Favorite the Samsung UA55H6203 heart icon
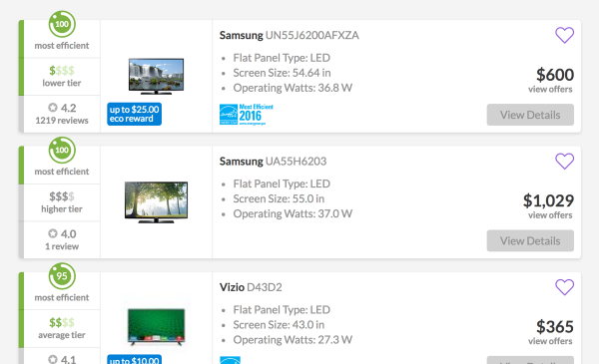The image size is (599, 364). [x=564, y=161]
